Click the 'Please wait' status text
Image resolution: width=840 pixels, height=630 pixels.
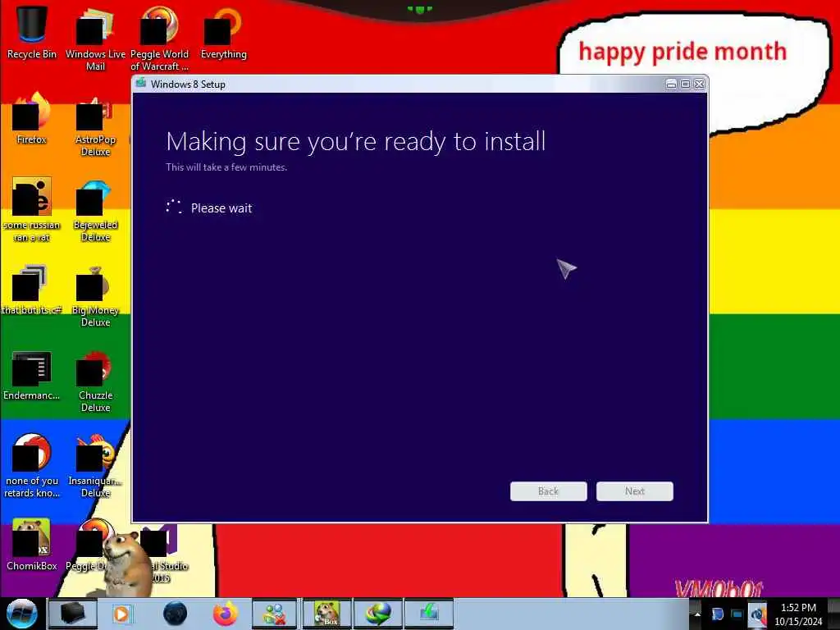221,208
